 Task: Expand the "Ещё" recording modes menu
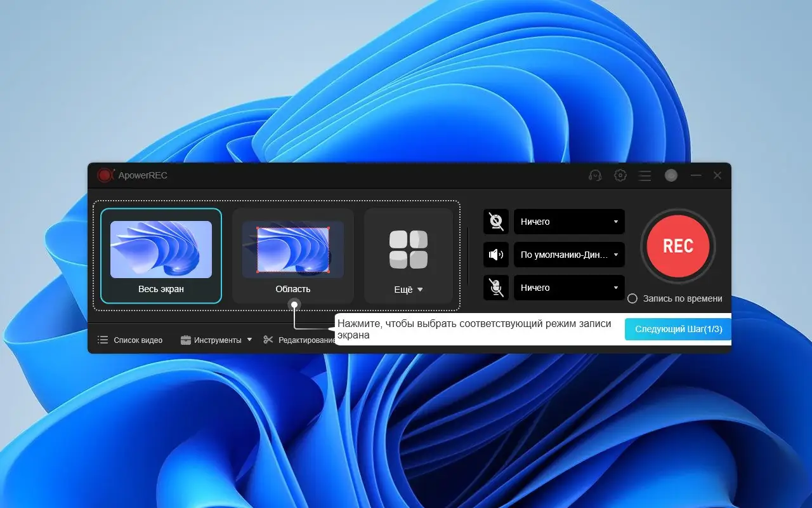pos(409,256)
